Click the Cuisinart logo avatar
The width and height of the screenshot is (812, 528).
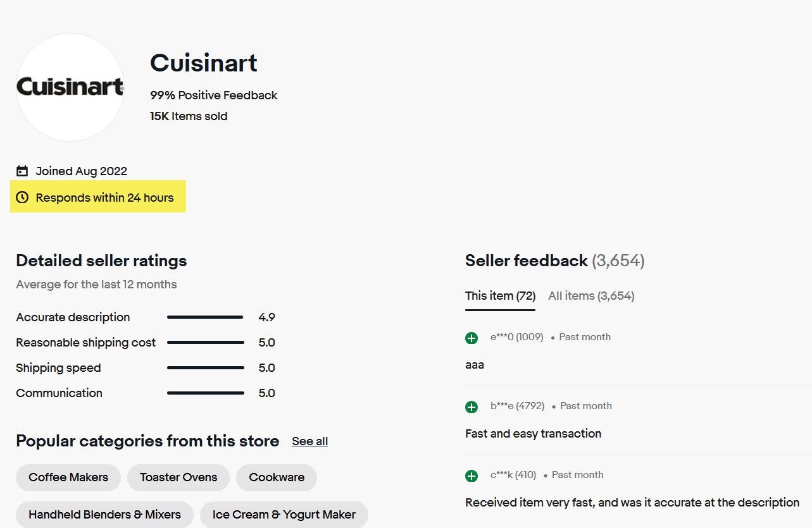[70, 87]
